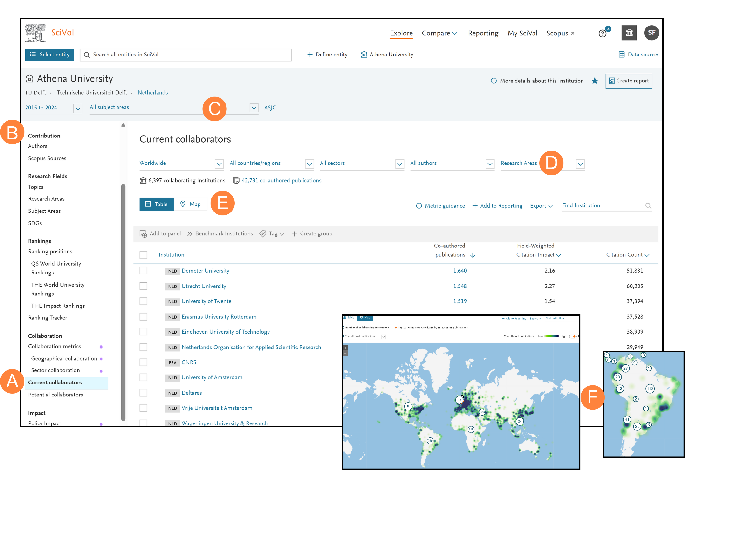Viewport: 741px width, 560px height.
Task: Click the info icon beside More details
Action: tap(494, 81)
